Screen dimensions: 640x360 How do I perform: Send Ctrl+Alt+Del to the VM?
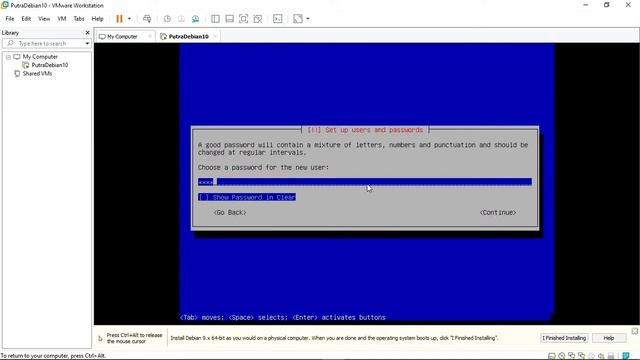pos(147,19)
